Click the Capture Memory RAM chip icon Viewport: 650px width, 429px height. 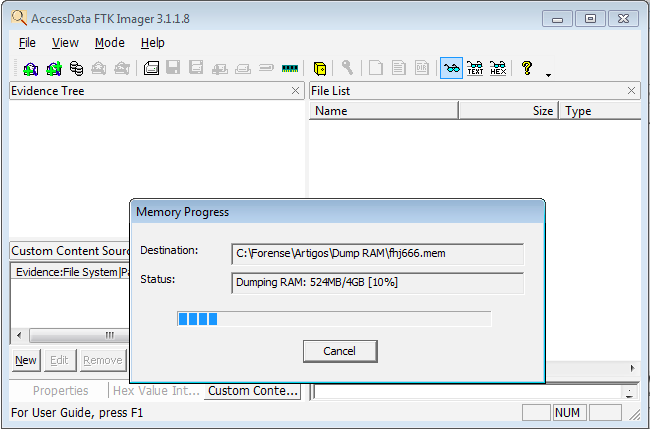pos(290,68)
